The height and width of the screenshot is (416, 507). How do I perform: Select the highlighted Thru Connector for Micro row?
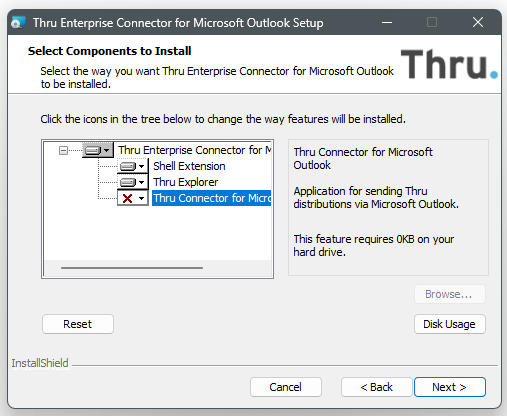(212, 198)
